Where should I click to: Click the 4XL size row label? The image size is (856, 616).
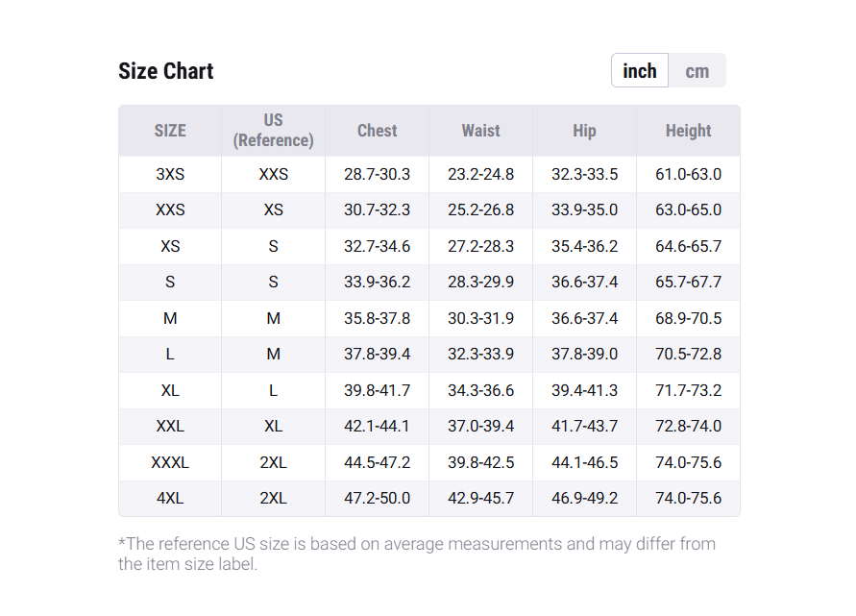170,499
